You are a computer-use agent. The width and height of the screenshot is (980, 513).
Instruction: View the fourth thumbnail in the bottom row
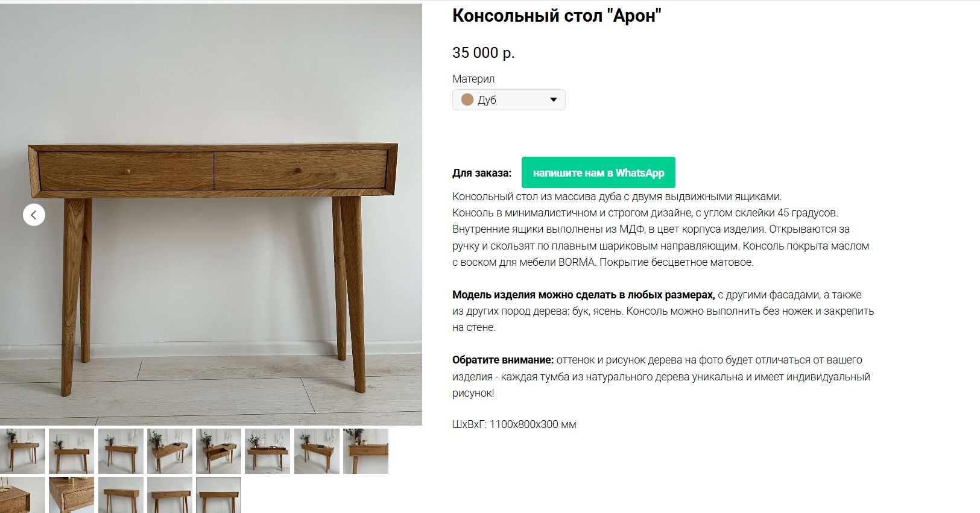pos(169,495)
